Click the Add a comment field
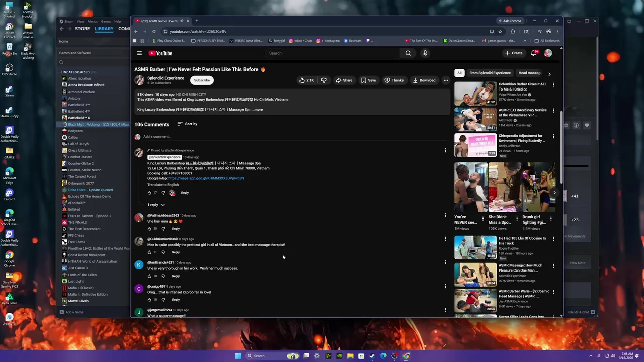 pos(294,137)
